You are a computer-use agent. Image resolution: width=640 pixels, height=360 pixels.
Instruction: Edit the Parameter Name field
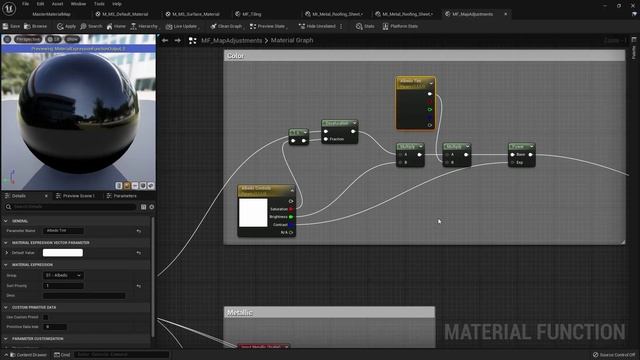(63, 231)
